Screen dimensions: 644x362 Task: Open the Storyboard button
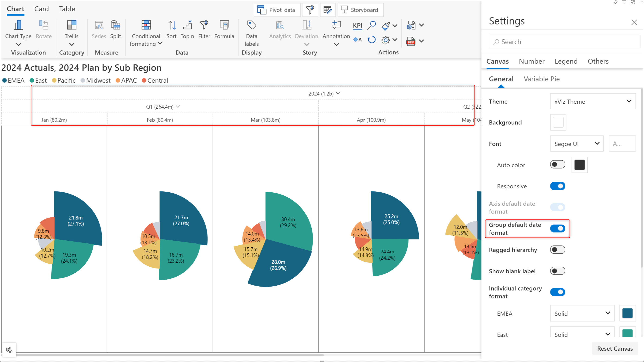(360, 10)
